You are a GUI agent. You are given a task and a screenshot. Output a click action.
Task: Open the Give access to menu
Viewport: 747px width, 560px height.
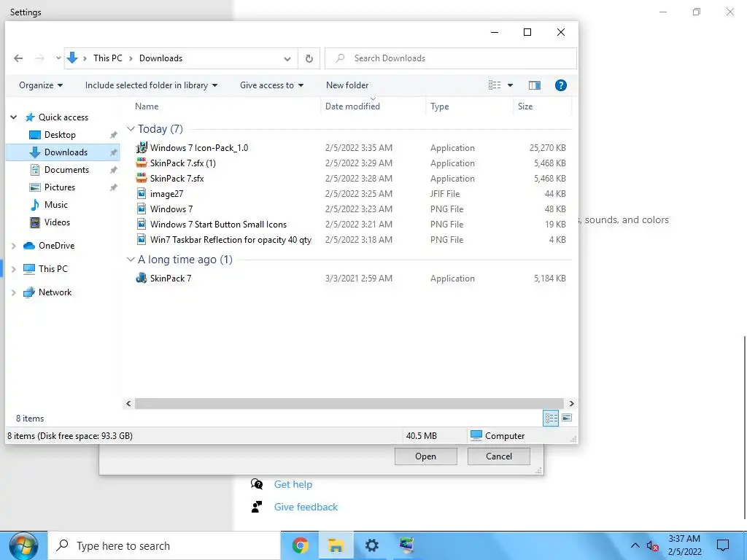271,85
